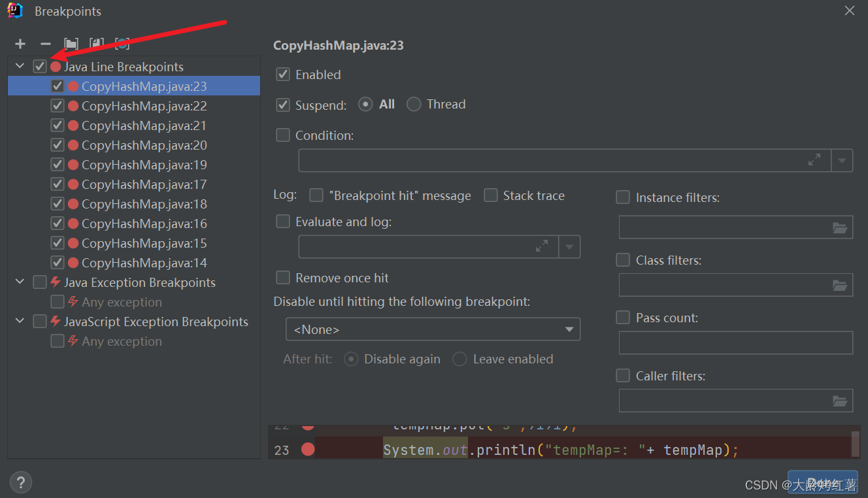Viewport: 868px width, 498px height.
Task: Enable "Breakpoint hit" message logging
Action: (x=316, y=195)
